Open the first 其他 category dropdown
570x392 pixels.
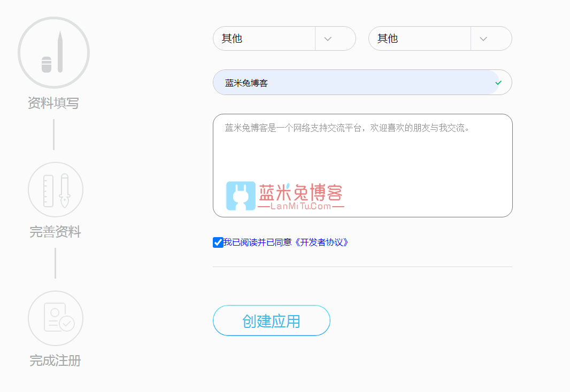[x=284, y=38]
